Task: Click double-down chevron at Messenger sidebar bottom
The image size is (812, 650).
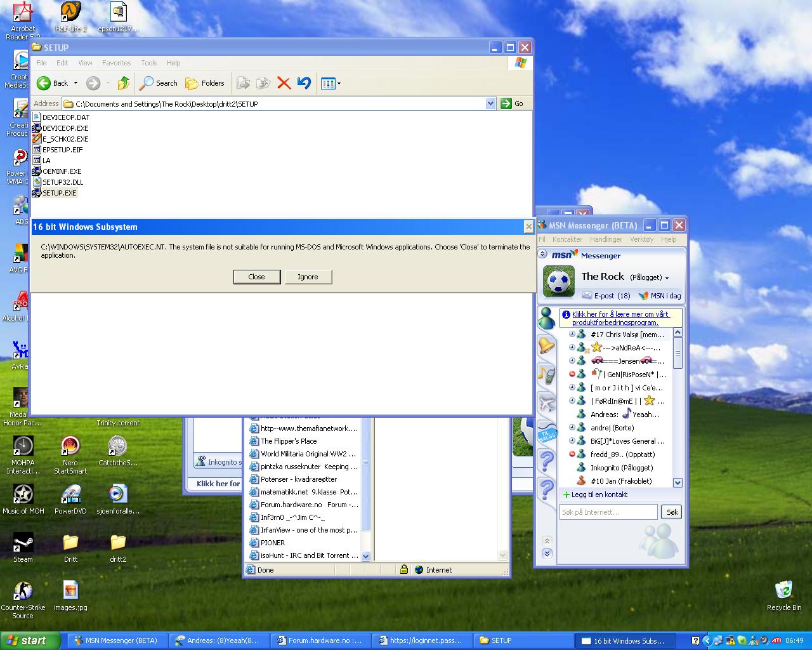Action: pyautogui.click(x=547, y=554)
